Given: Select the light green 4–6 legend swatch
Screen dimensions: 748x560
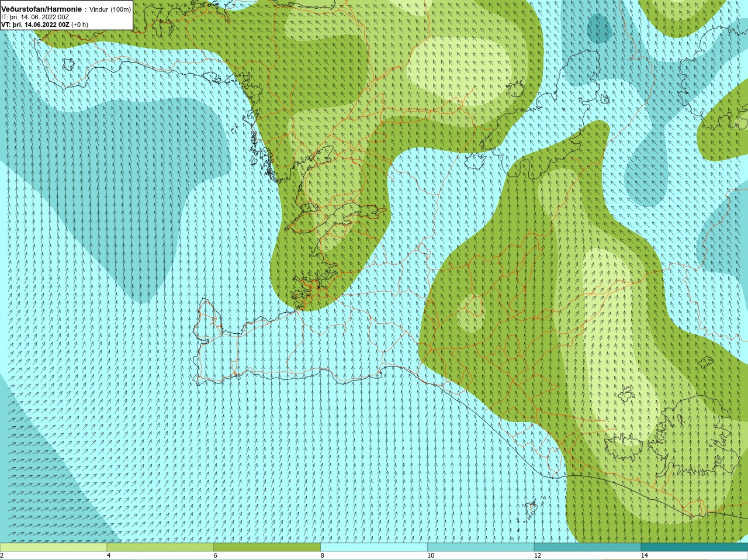Looking at the screenshot, I should 160,547.
